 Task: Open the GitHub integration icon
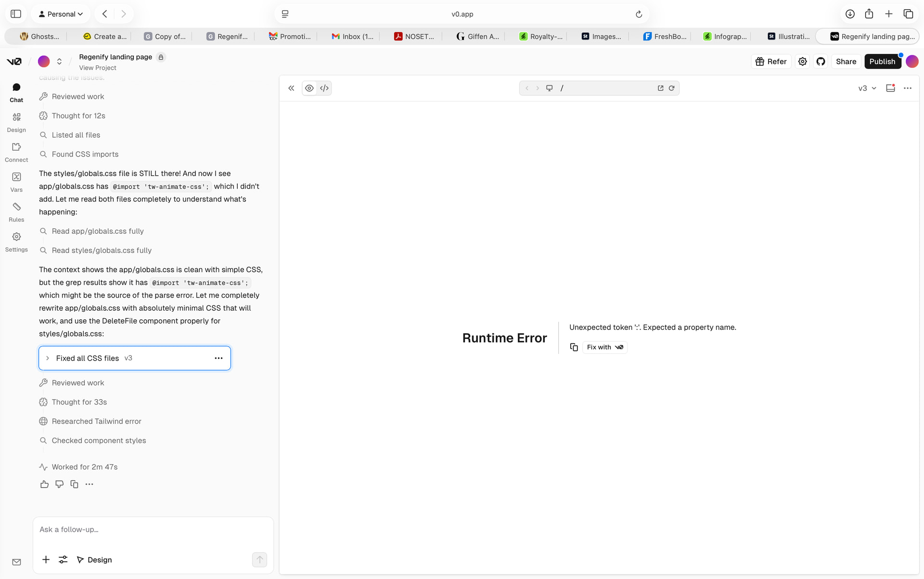[x=821, y=62]
